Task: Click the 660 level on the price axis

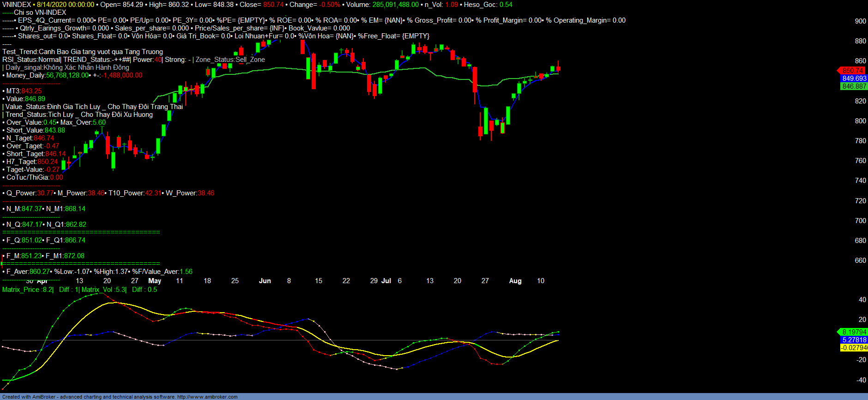Action: click(860, 261)
